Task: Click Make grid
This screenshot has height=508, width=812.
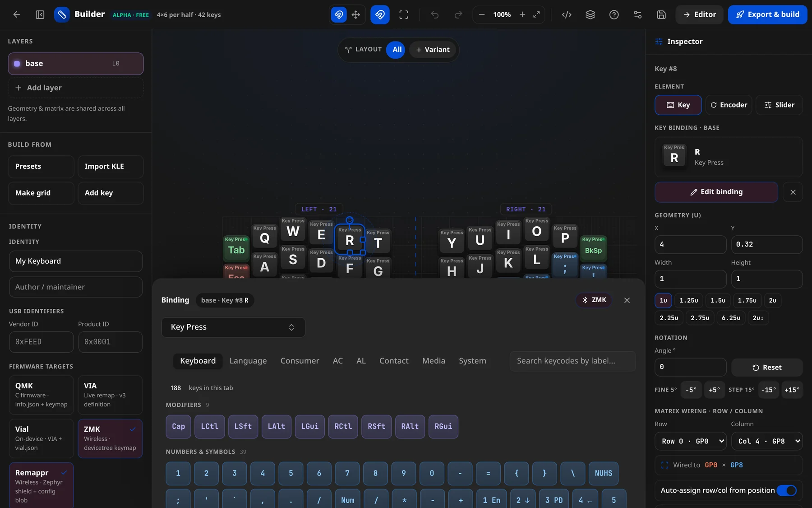Action: coord(41,193)
